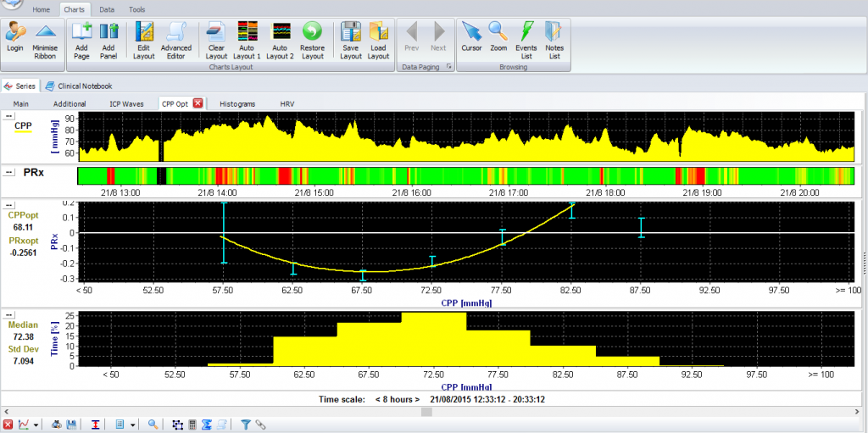Expand the Data Paging dialog launcher

(448, 65)
